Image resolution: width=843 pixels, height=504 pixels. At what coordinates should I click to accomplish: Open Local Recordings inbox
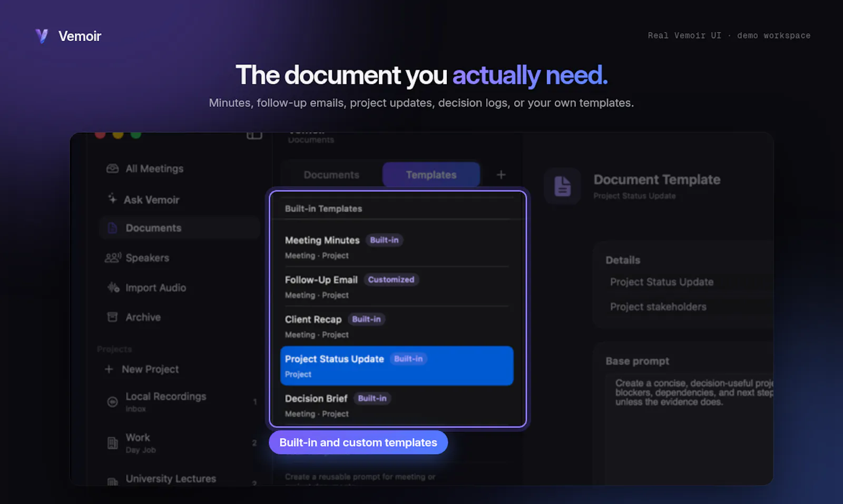pyautogui.click(x=179, y=402)
